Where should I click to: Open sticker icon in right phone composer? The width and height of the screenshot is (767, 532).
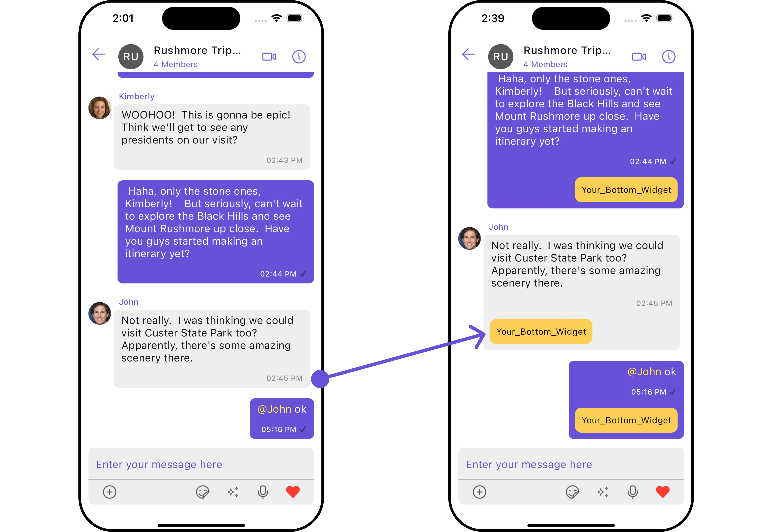coord(572,492)
